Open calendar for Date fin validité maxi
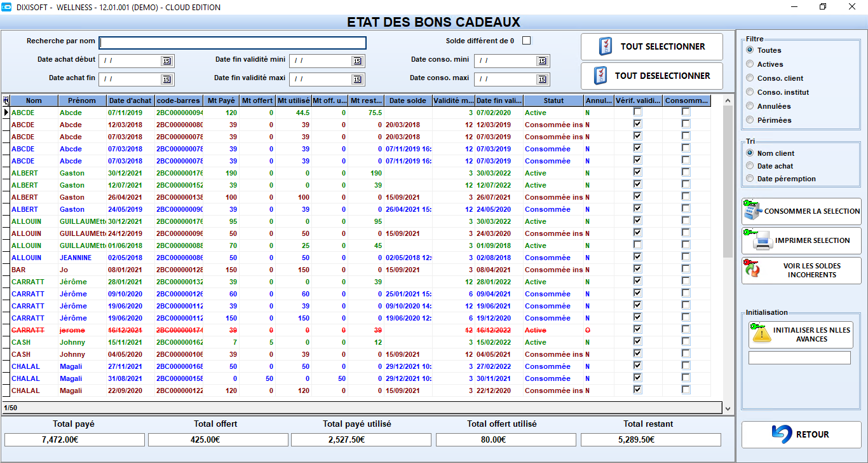The width and height of the screenshot is (868, 463). [x=357, y=79]
